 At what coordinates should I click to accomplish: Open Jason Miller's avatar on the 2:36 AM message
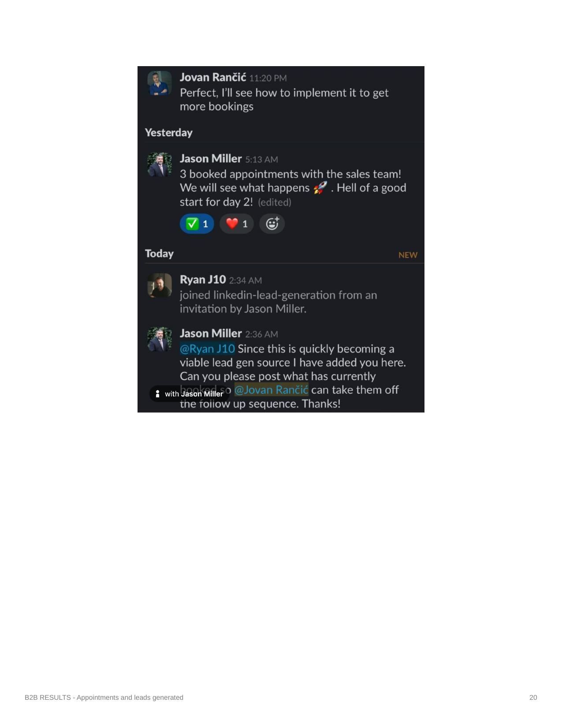click(x=160, y=339)
